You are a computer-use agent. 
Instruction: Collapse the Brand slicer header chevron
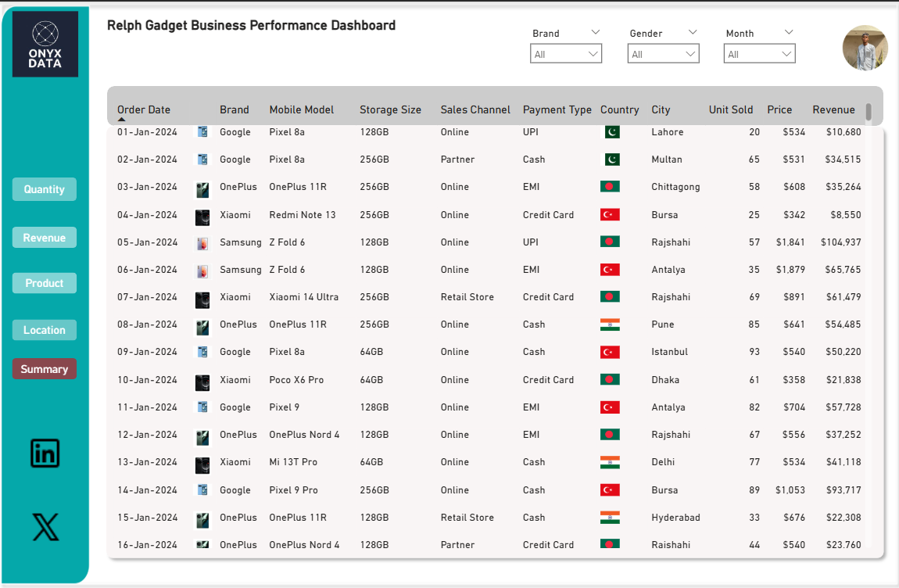point(595,32)
